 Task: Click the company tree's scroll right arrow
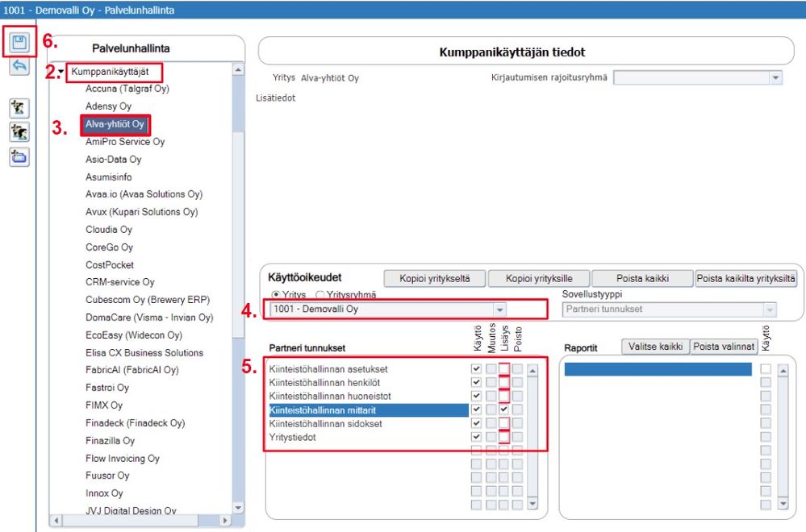pyautogui.click(x=224, y=520)
